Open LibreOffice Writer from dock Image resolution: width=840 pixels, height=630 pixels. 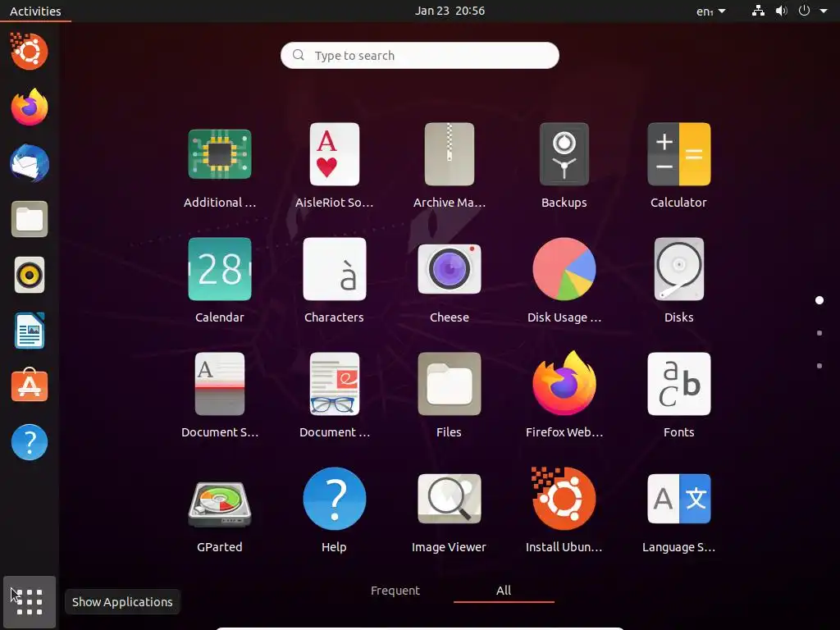30,331
